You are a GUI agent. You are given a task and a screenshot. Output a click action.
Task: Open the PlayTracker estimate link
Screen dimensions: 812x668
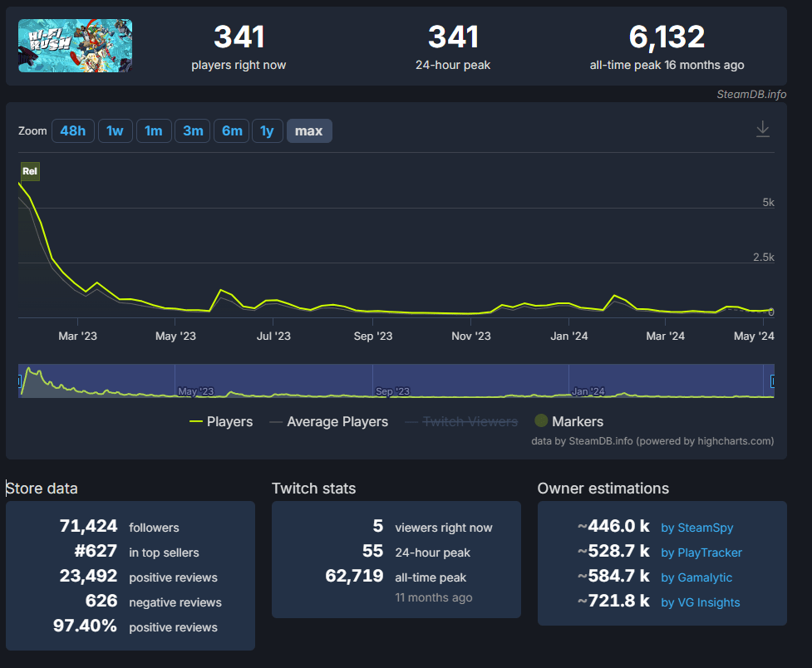click(701, 553)
